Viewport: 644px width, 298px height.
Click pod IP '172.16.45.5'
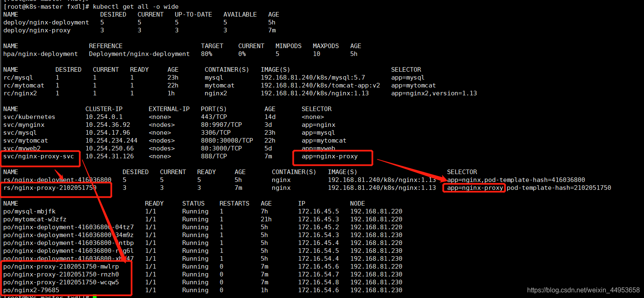point(318,211)
